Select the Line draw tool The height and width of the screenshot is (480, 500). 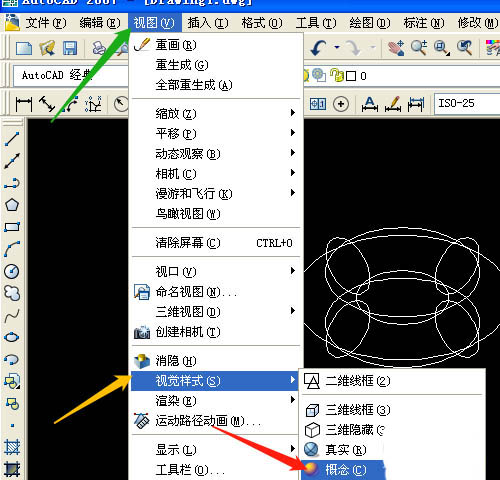(12, 139)
